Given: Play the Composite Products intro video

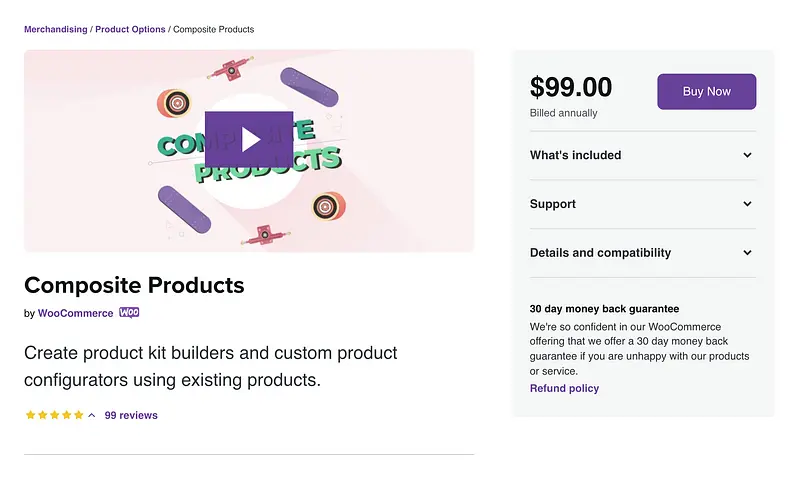Looking at the screenshot, I should (x=249, y=139).
